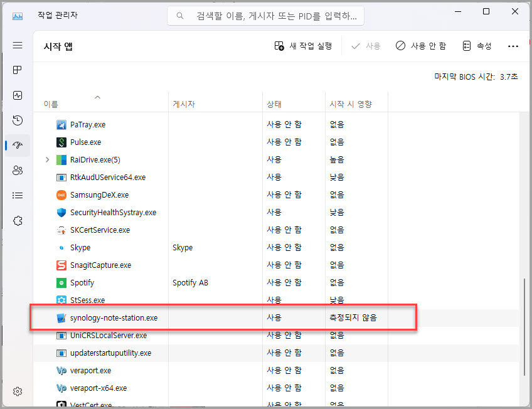
Task: Click the UniCRSLocalServer.exe icon
Action: pyautogui.click(x=61, y=336)
